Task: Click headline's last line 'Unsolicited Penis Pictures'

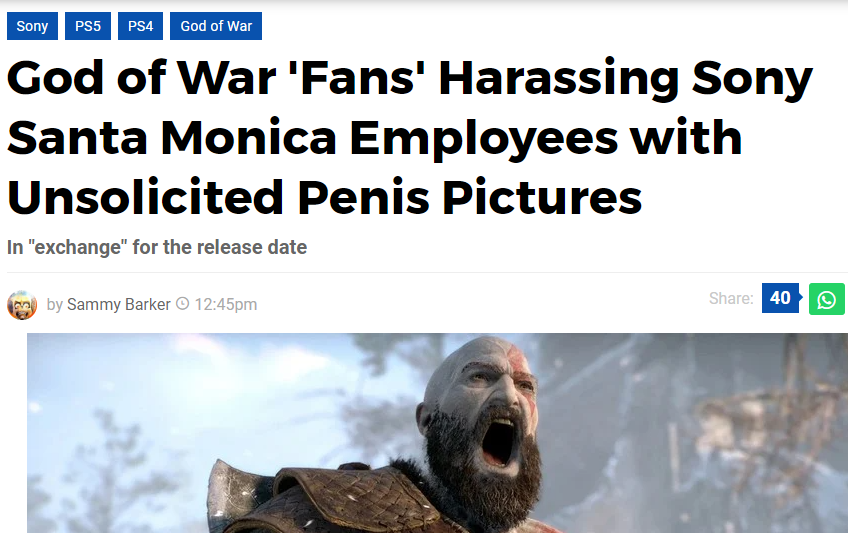Action: coord(324,197)
